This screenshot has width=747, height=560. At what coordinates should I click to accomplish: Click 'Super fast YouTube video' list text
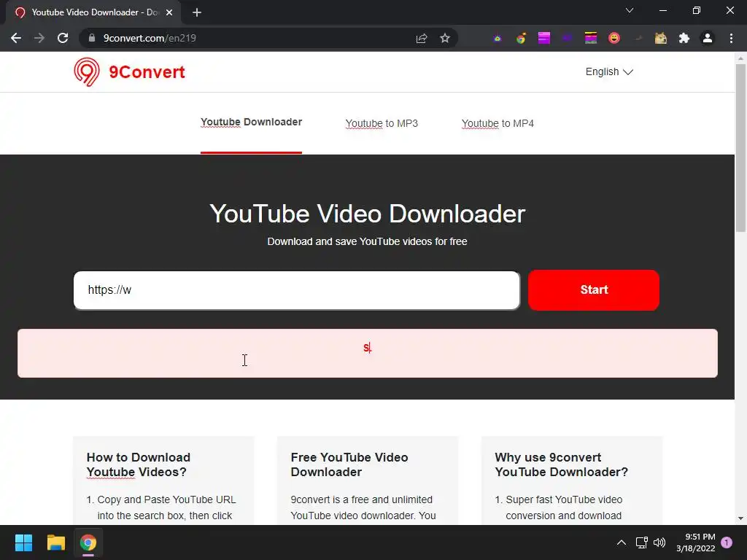pyautogui.click(x=564, y=499)
